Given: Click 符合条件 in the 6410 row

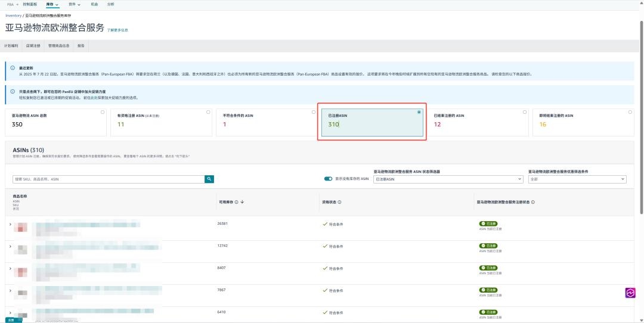Looking at the screenshot, I should click(x=336, y=313).
